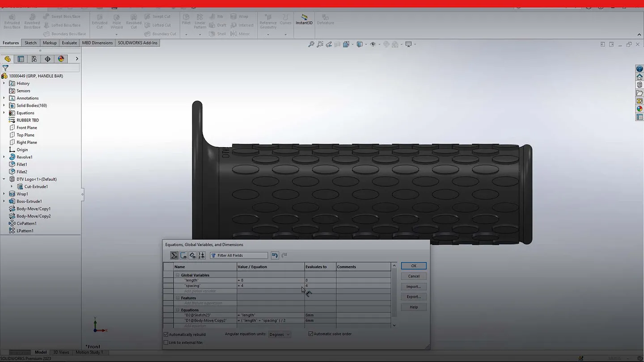Open the Hole Wizard tool
The image size is (644, 362).
tap(116, 20)
